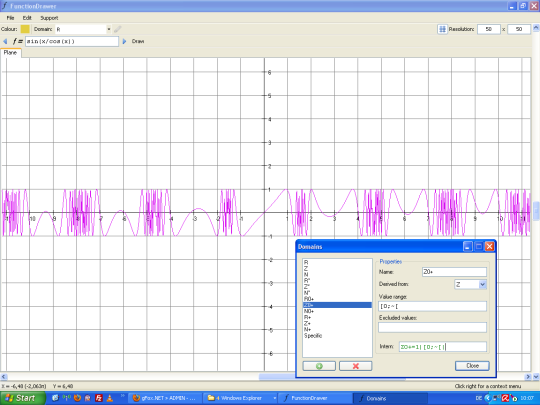The width and height of the screenshot is (540, 405).
Task: Select N in the Domains list
Action: pyautogui.click(x=337, y=274)
